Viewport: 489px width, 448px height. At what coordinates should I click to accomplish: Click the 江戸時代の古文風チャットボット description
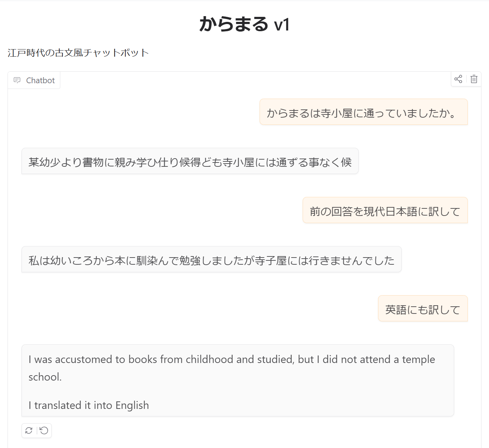tap(78, 53)
